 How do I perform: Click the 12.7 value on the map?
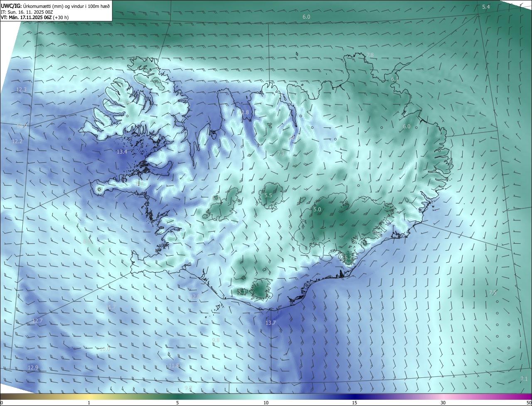coord(37,320)
